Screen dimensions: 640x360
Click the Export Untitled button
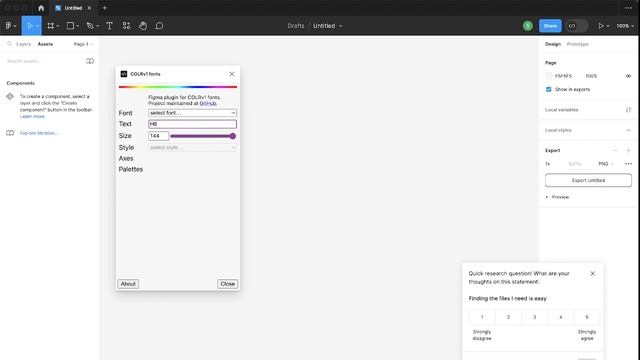click(588, 180)
